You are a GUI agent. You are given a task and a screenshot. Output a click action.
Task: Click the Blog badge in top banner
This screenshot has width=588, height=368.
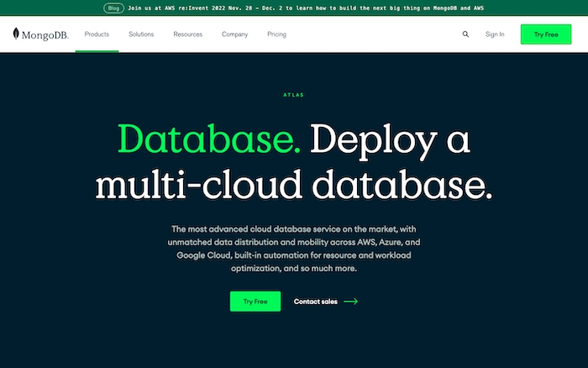pyautogui.click(x=113, y=8)
